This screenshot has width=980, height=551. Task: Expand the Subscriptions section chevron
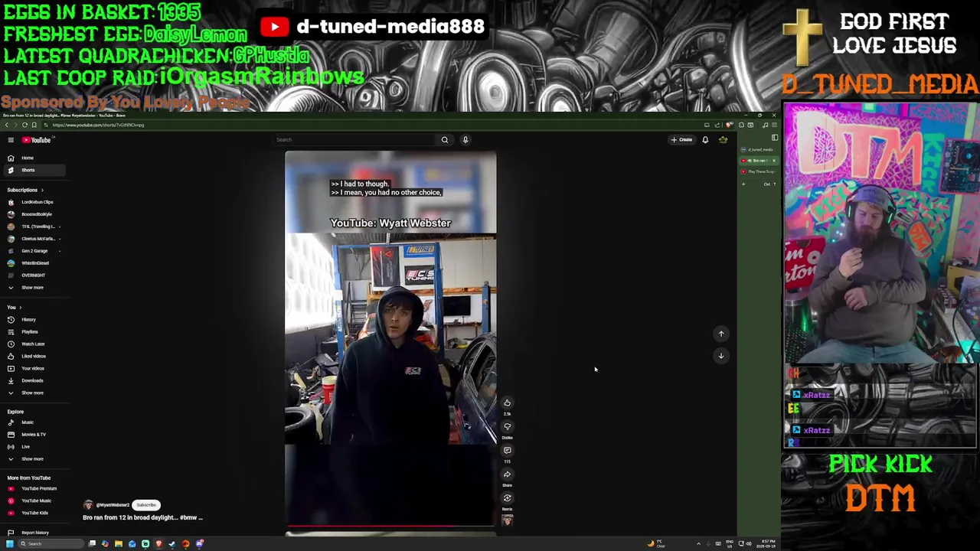point(42,190)
